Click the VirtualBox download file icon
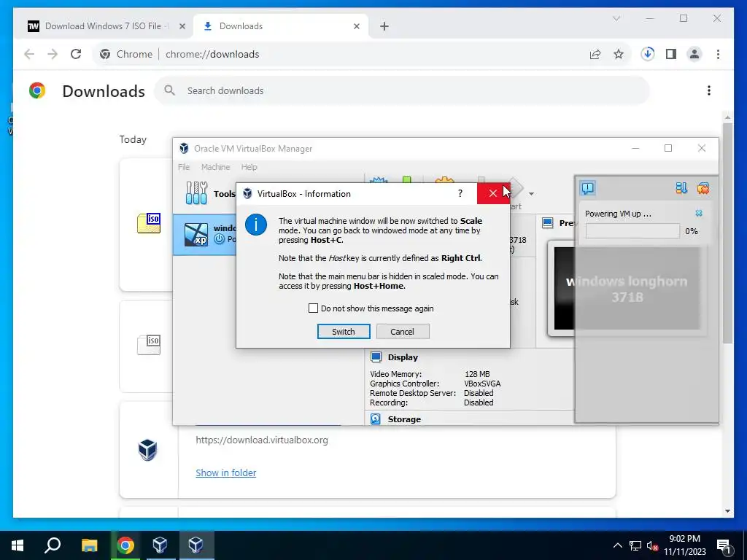747x560 pixels. point(147,449)
